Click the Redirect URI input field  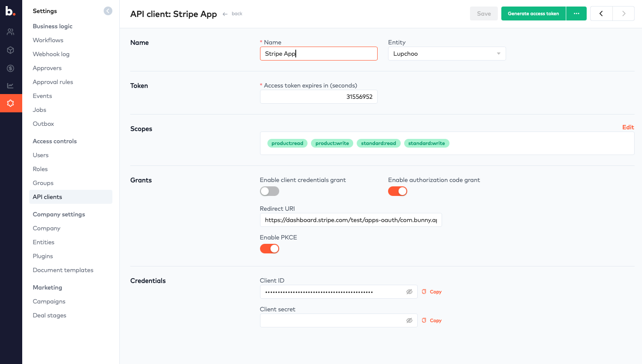click(351, 220)
